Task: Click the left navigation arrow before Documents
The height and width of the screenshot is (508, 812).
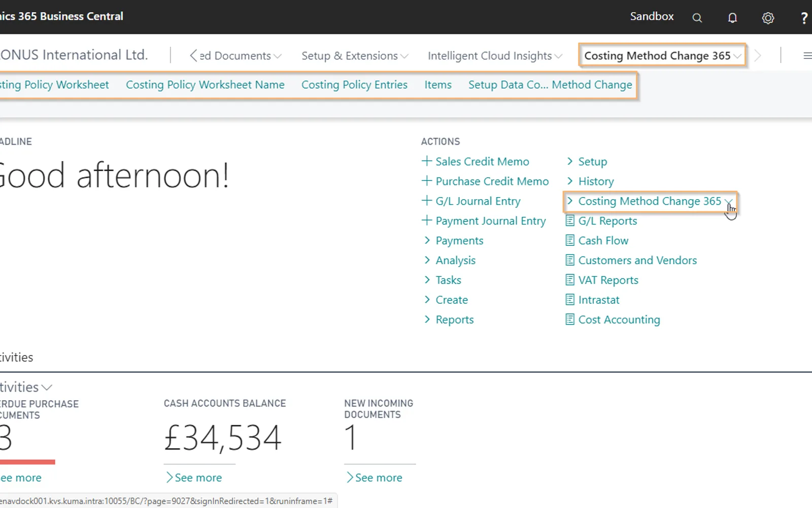Action: tap(193, 56)
